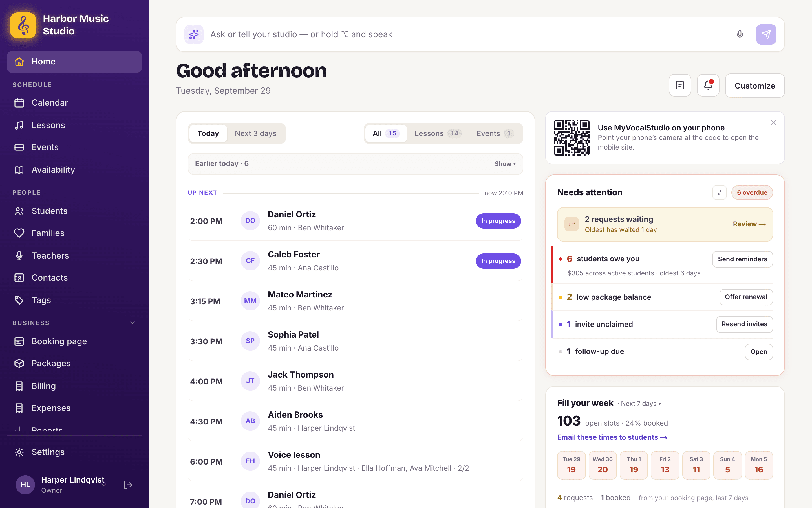
Task: Click Offer renewal
Action: click(x=746, y=297)
